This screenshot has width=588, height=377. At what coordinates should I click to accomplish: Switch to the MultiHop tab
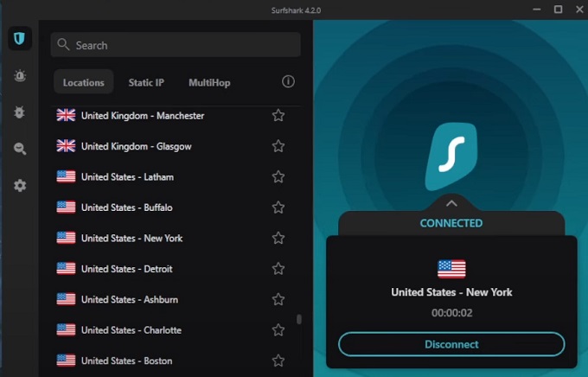click(209, 82)
